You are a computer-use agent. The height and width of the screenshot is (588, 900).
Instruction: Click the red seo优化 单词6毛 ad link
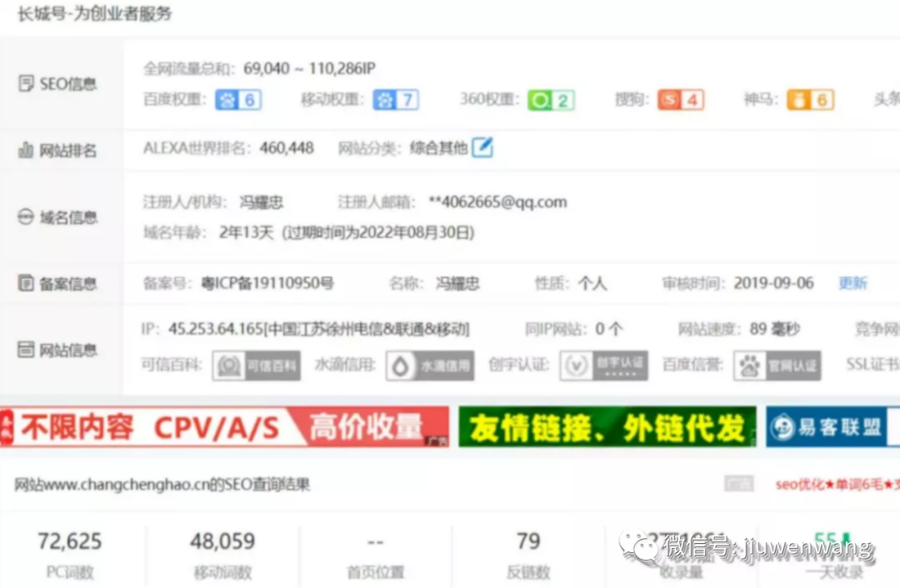coord(837,485)
